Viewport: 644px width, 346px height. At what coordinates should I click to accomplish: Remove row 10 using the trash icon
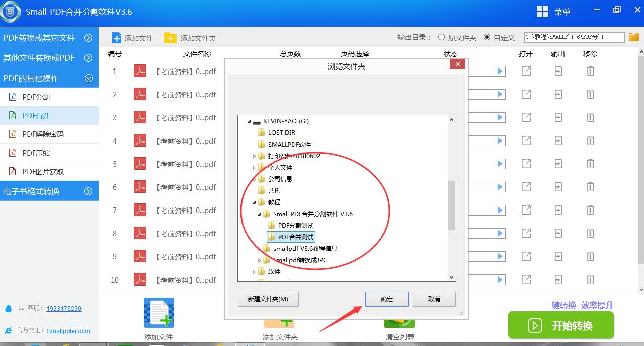pyautogui.click(x=590, y=280)
